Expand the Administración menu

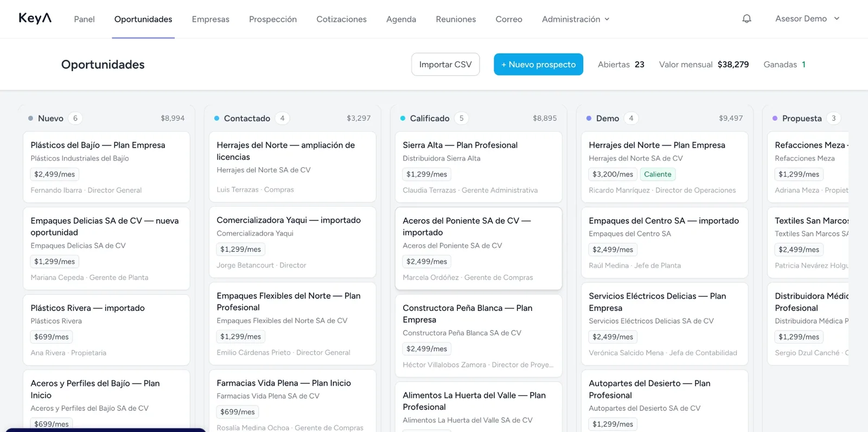coord(576,19)
